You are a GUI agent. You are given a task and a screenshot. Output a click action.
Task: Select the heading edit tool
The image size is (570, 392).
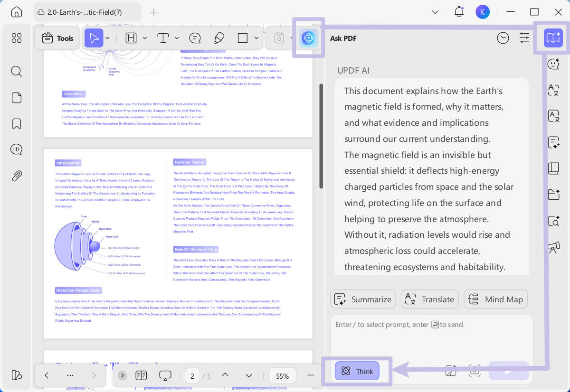point(131,38)
